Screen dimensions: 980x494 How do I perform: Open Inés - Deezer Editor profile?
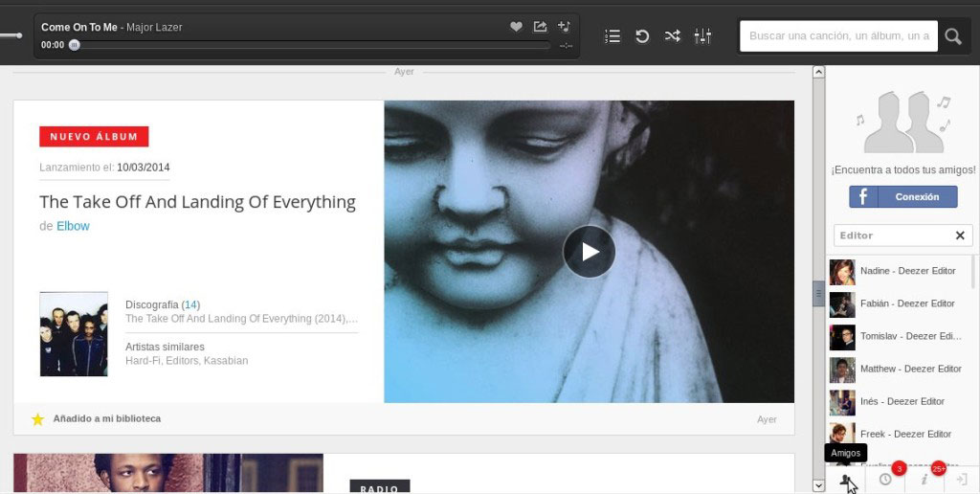[x=901, y=401]
